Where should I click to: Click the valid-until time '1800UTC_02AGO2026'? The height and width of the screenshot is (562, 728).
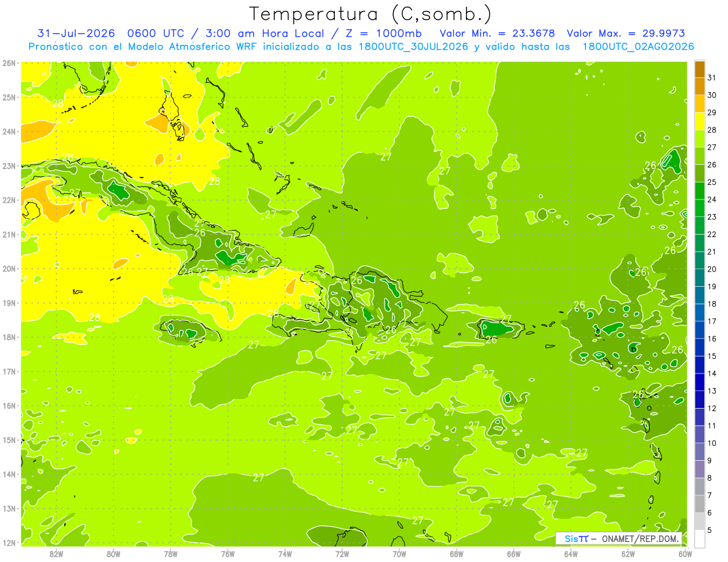click(638, 47)
